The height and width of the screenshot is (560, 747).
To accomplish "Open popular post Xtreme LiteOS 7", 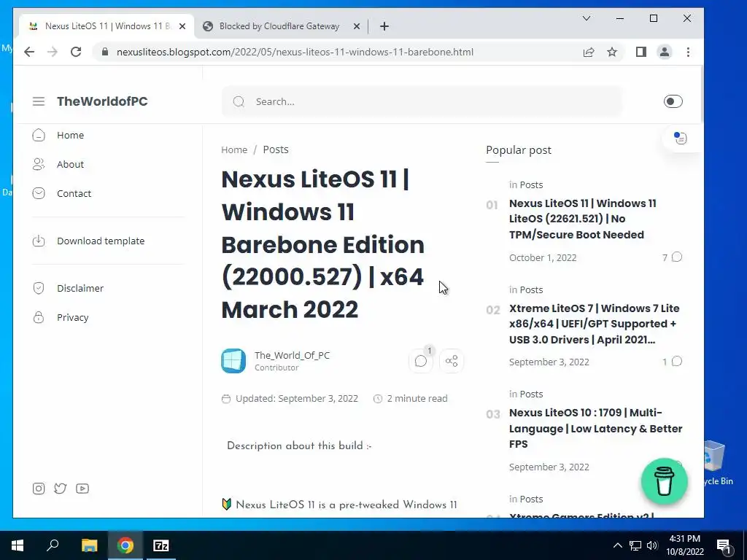I will 594,324.
